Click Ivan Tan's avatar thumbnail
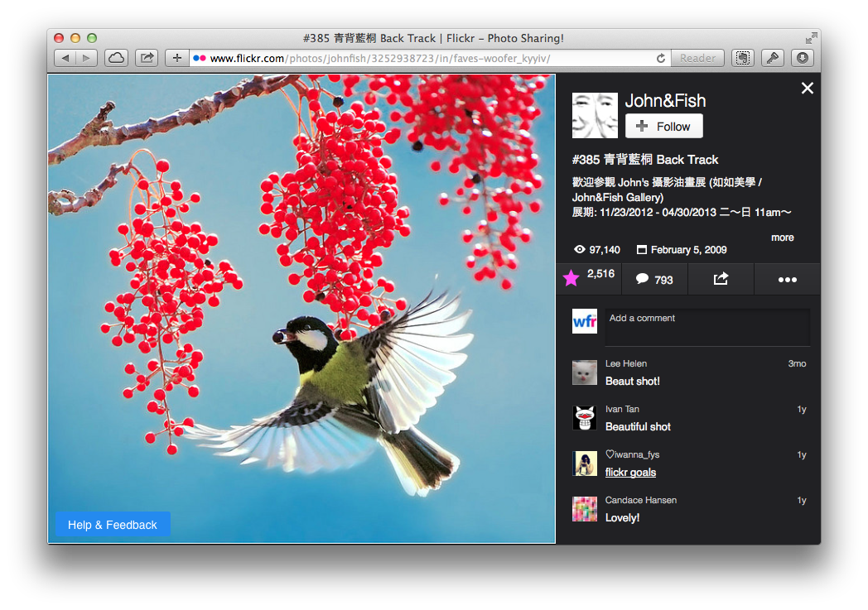Viewport: 868px width, 610px height. 584,418
